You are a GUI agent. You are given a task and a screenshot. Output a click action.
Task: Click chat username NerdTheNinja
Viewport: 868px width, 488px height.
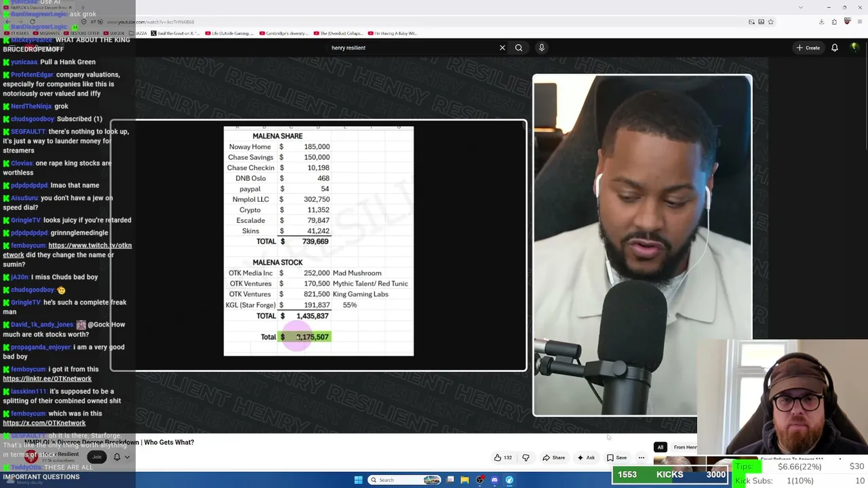coord(31,106)
